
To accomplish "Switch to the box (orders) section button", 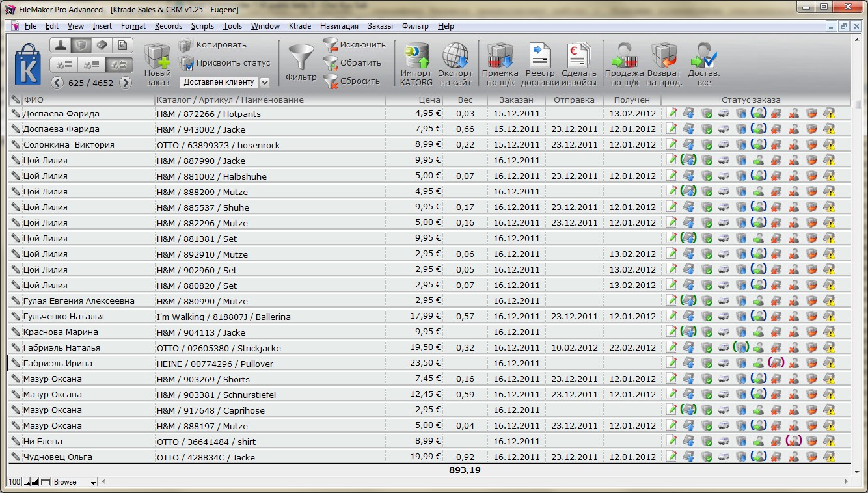I will tap(81, 46).
